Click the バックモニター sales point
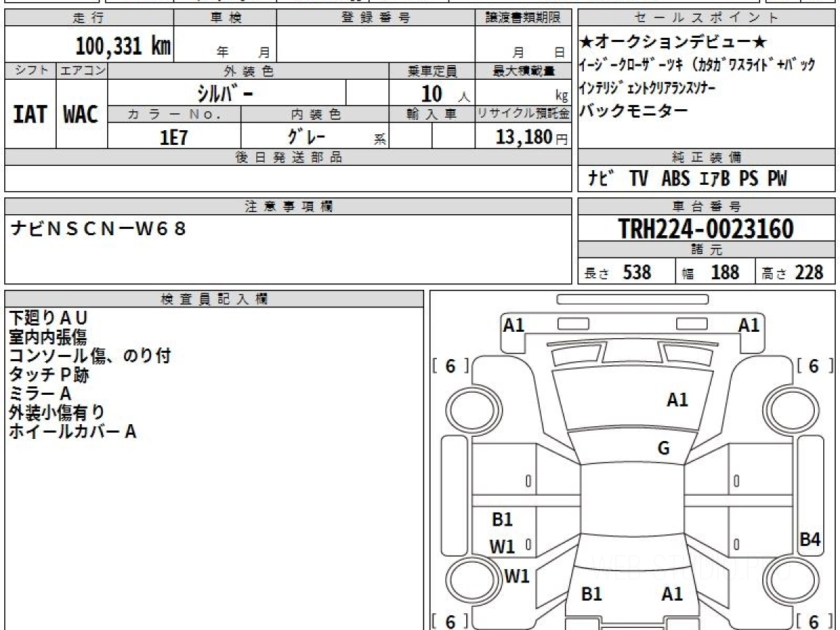The image size is (840, 630). coord(634,111)
